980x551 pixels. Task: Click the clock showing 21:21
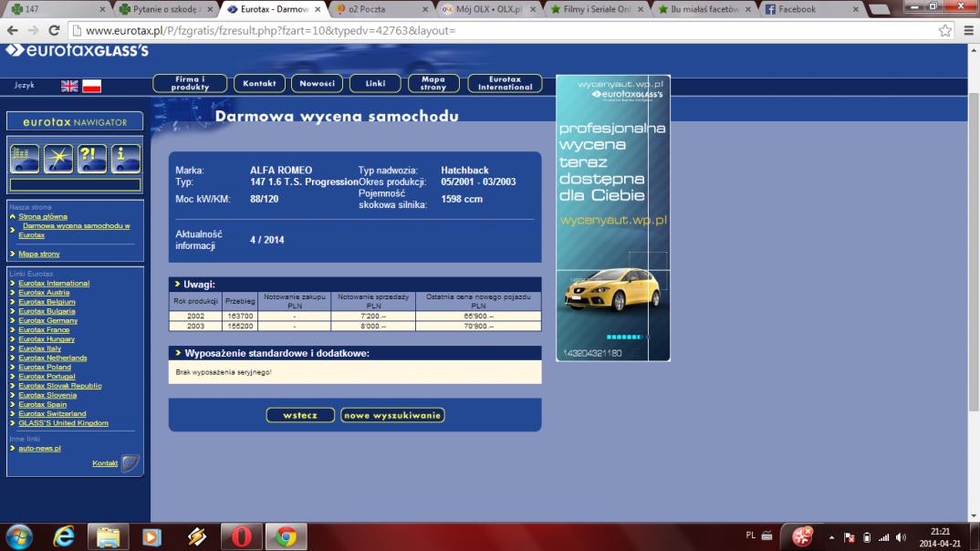click(x=940, y=532)
